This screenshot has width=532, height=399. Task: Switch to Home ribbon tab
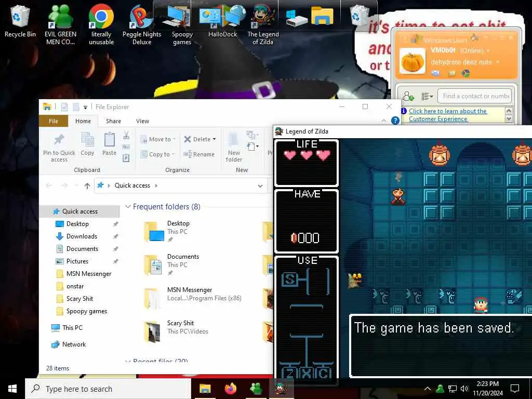tap(83, 121)
